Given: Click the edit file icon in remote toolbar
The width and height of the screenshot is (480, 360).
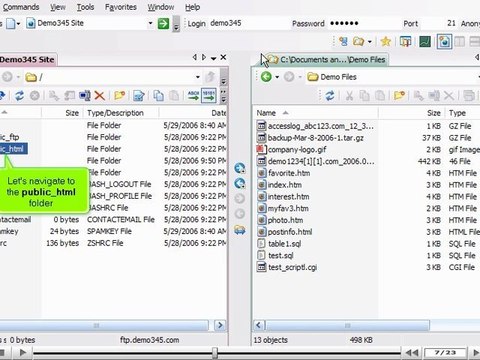Looking at the screenshot, I should pyautogui.click(x=139, y=96).
